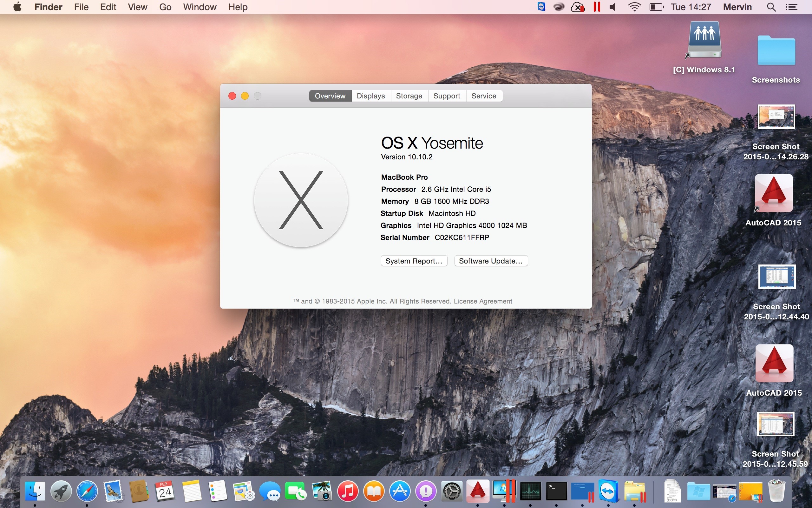Open FaceTime in the dock
This screenshot has width=812, height=508.
click(296, 491)
